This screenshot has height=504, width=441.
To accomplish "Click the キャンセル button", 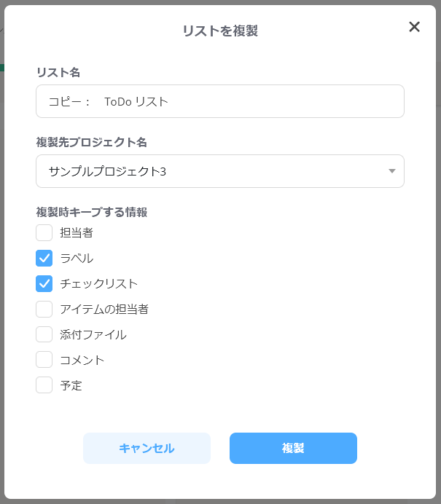I will click(x=147, y=448).
